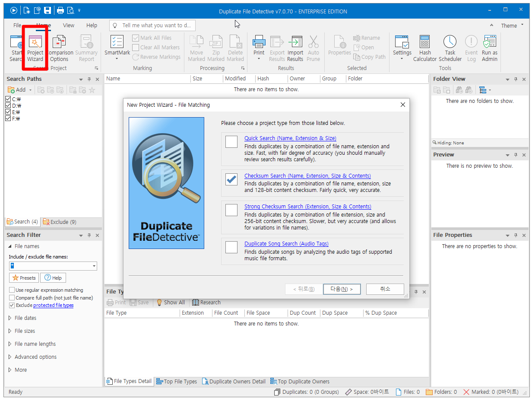
Task: Open the Theme dropdown
Action: (x=512, y=26)
